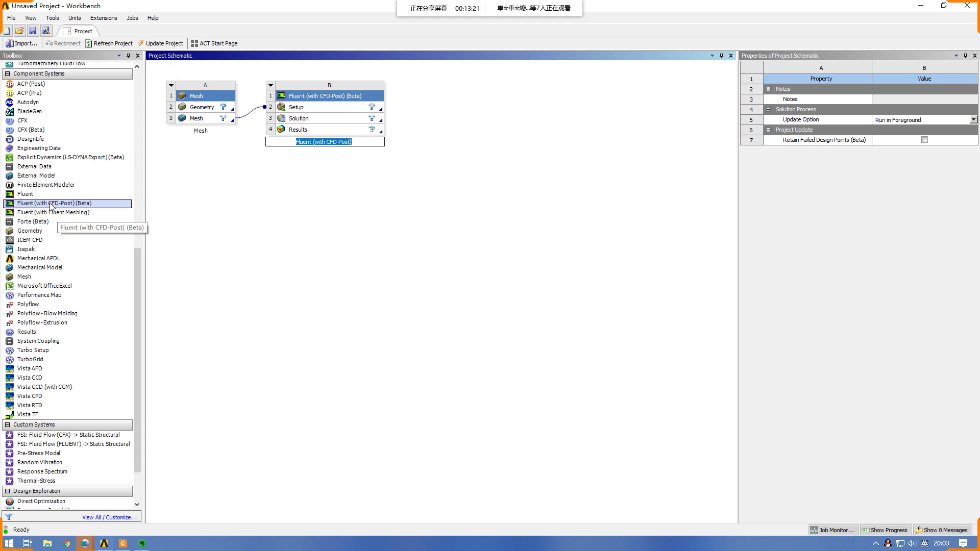Viewport: 980px width, 551px height.
Task: Collapse the Solution Process property group
Action: [x=768, y=109]
